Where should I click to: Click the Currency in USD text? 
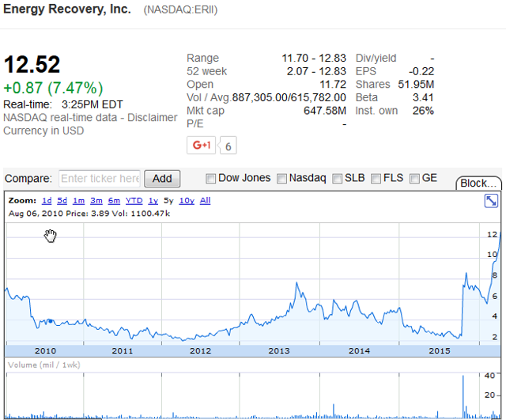point(43,131)
